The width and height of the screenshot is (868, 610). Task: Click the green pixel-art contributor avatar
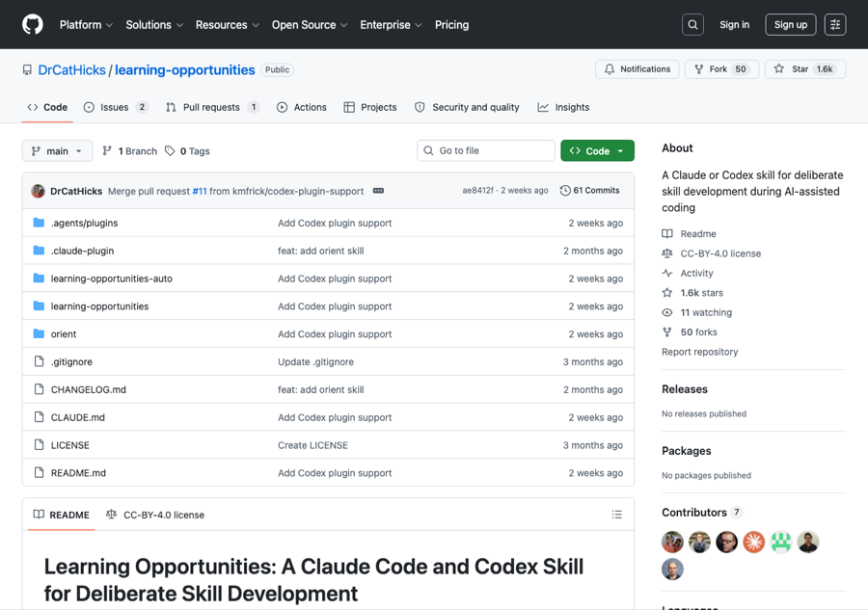(781, 542)
